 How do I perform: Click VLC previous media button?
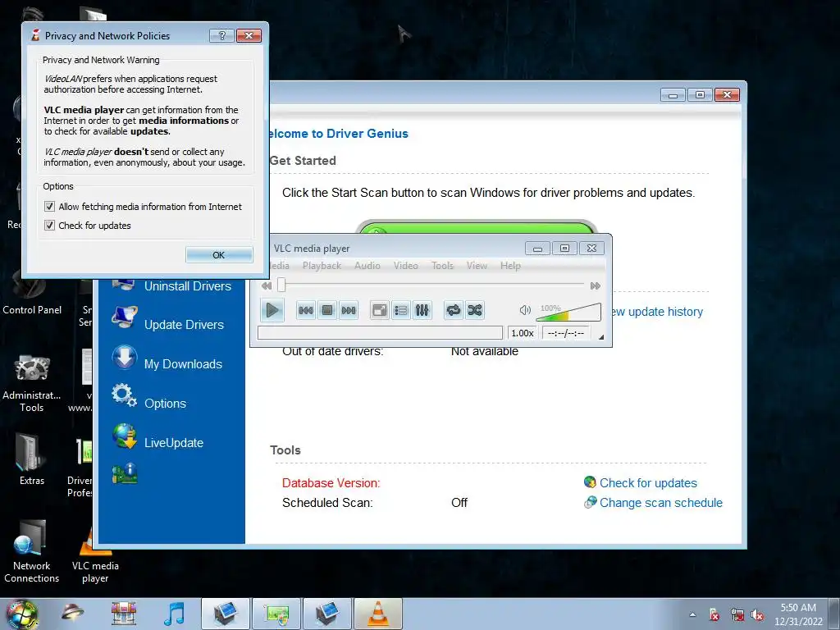coord(306,310)
